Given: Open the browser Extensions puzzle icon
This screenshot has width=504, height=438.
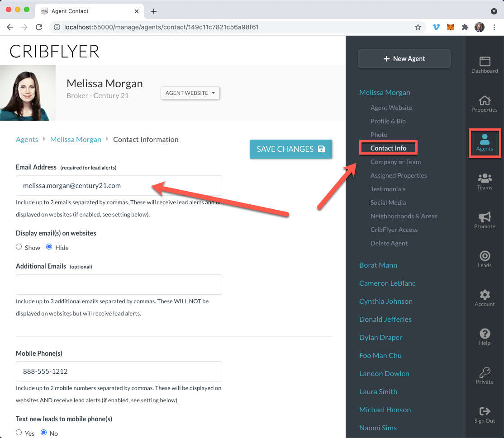Looking at the screenshot, I should [465, 27].
